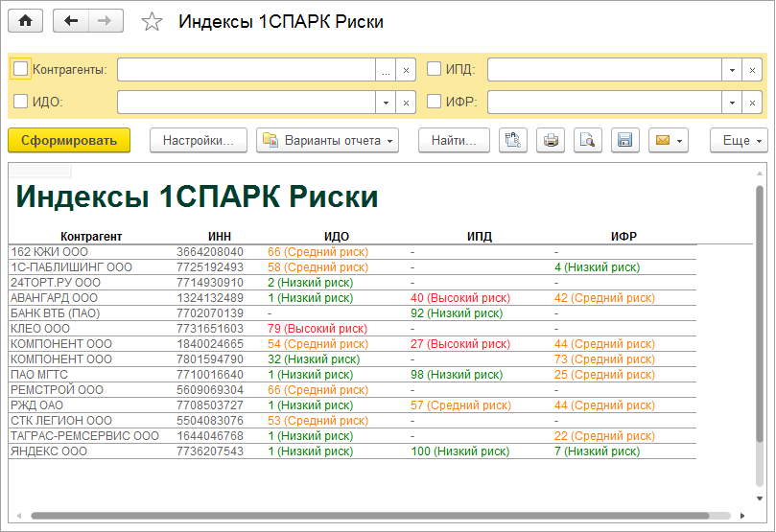This screenshot has width=776, height=532.
Task: Save report using the floppy disk icon
Action: tap(624, 140)
